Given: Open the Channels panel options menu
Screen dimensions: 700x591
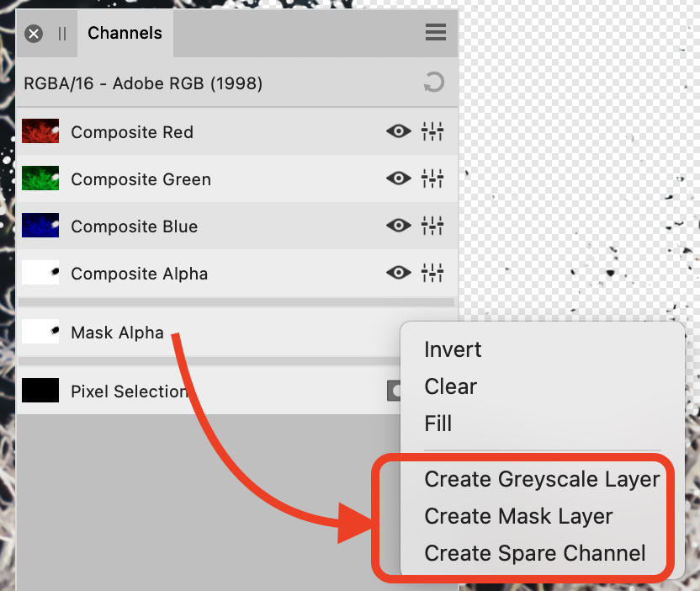Looking at the screenshot, I should (435, 32).
